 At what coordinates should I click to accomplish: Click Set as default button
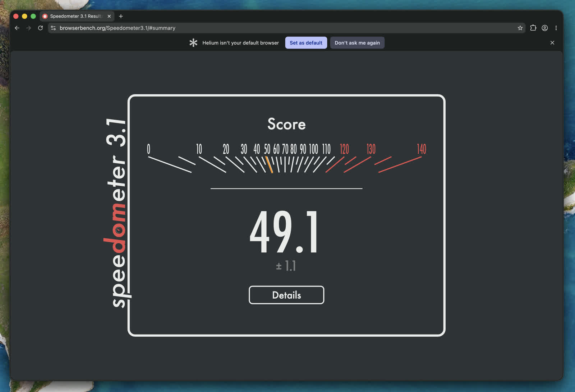306,43
